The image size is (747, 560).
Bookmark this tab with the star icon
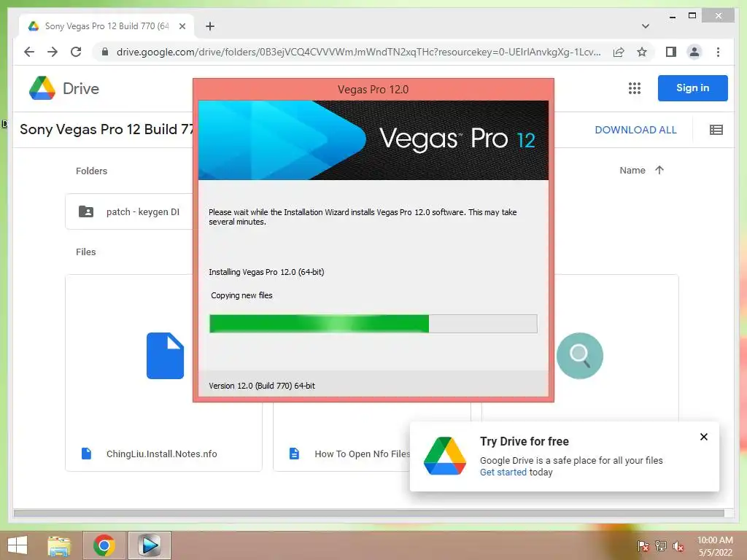click(642, 52)
